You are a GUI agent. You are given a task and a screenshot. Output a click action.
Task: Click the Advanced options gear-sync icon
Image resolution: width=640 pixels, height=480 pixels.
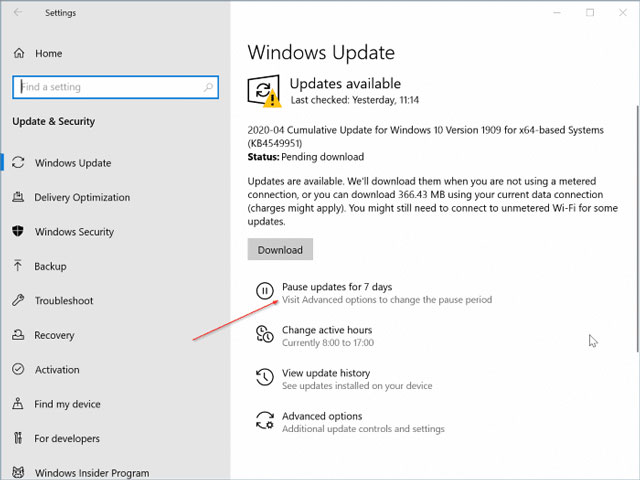pos(264,420)
